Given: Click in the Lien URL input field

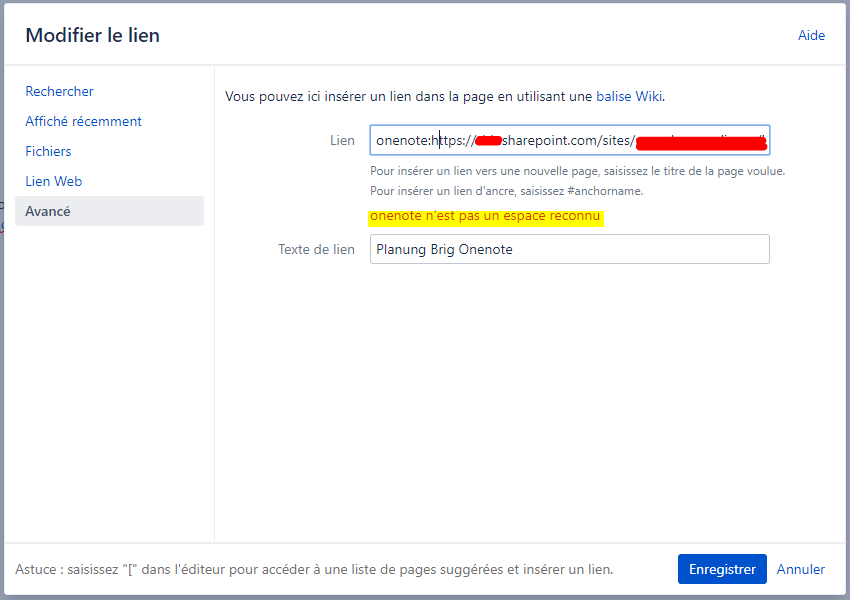Looking at the screenshot, I should (570, 140).
